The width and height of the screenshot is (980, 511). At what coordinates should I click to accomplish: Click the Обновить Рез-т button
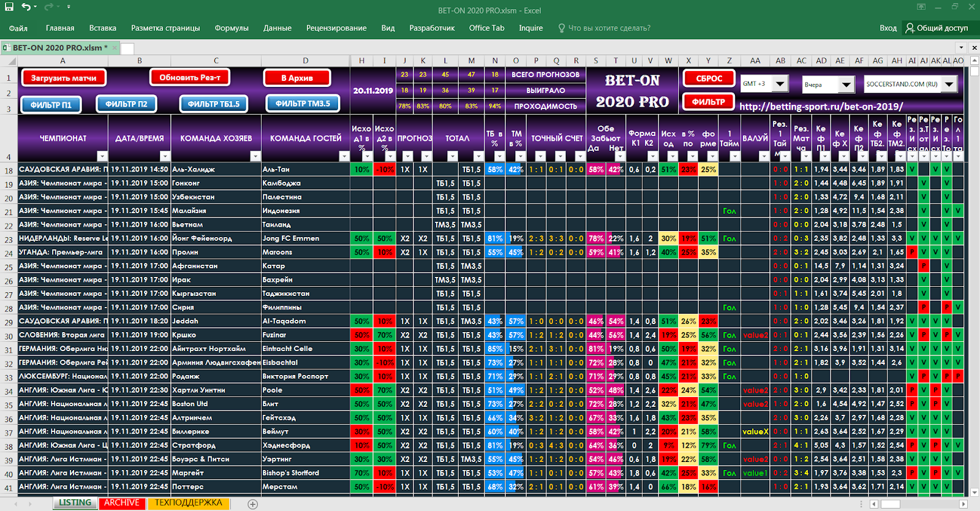190,77
